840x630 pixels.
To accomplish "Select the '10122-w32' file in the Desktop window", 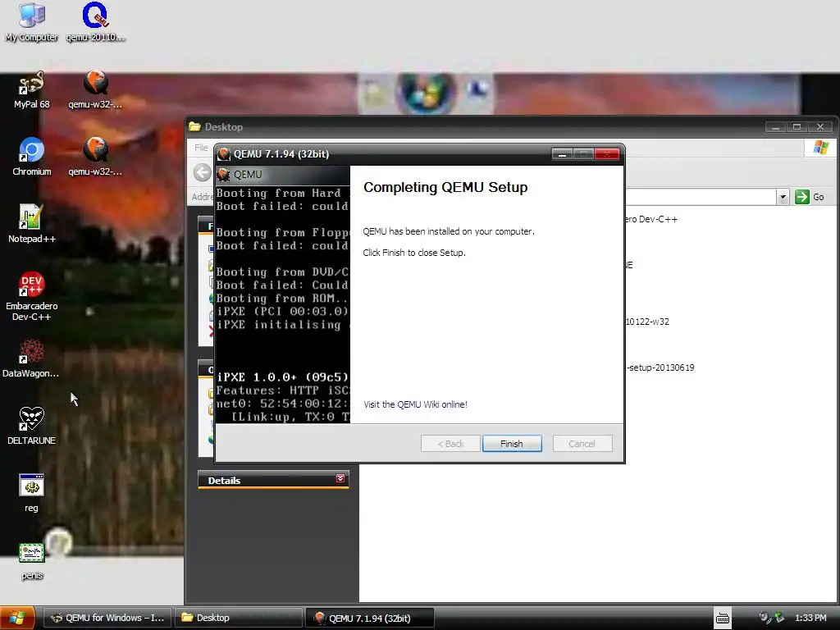I will tap(648, 322).
